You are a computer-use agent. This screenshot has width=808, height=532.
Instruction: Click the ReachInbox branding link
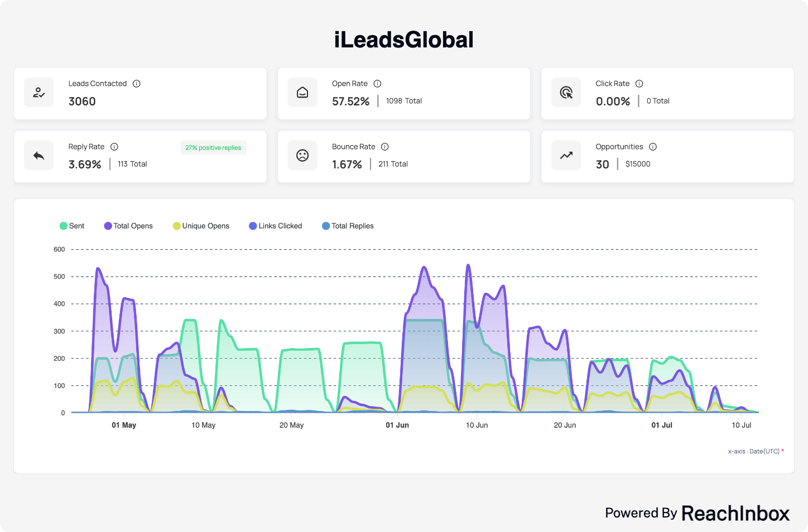pyautogui.click(x=735, y=513)
